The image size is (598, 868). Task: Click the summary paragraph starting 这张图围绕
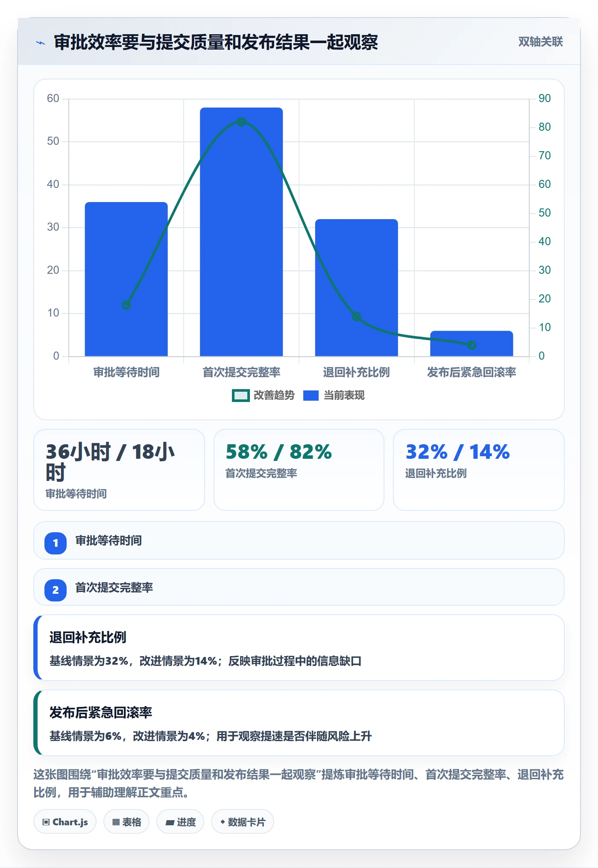[x=299, y=783]
